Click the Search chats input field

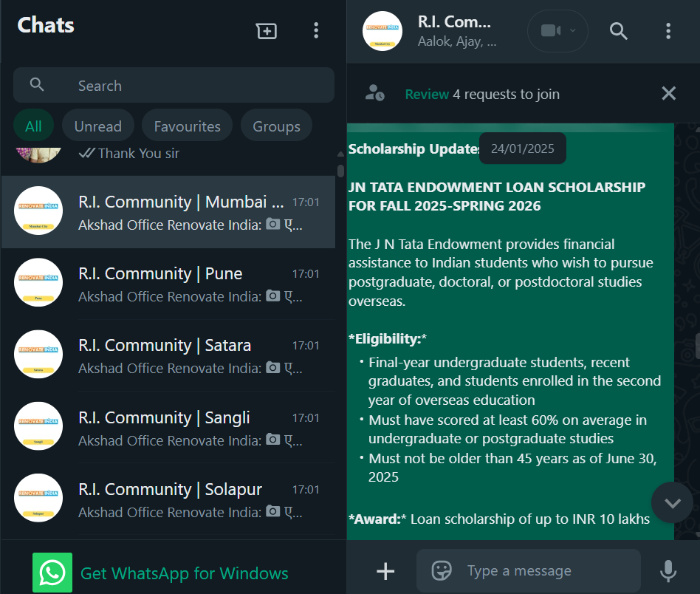click(174, 85)
